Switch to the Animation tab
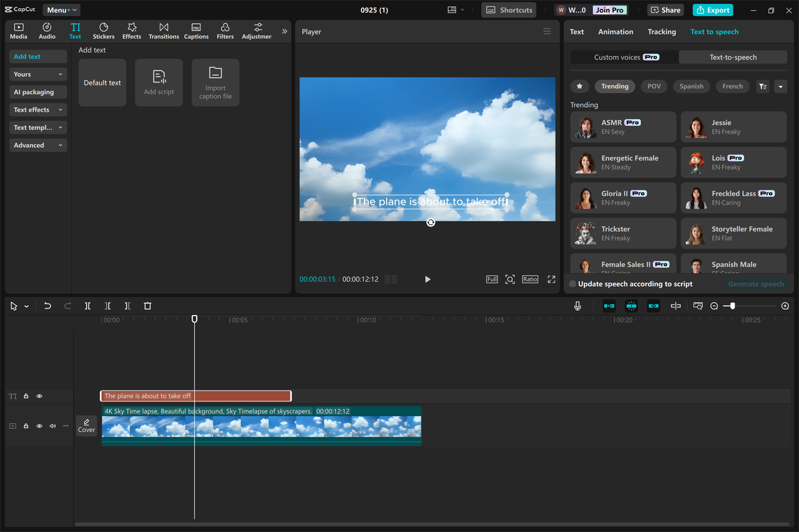Image resolution: width=799 pixels, height=532 pixels. pyautogui.click(x=615, y=31)
